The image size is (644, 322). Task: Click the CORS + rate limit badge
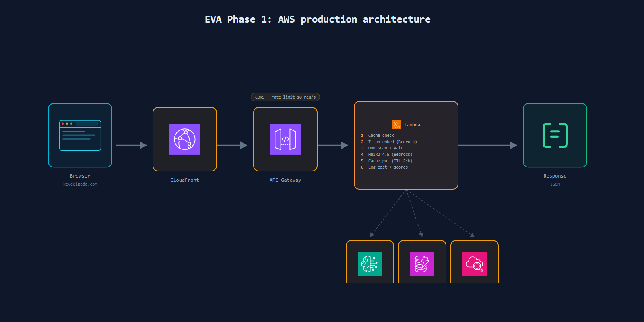pos(285,97)
